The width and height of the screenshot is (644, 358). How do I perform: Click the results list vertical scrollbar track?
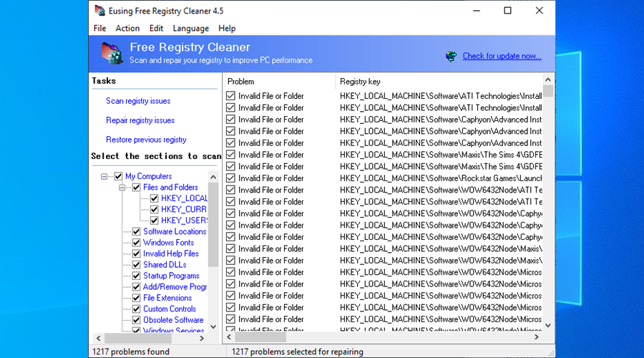(548, 215)
